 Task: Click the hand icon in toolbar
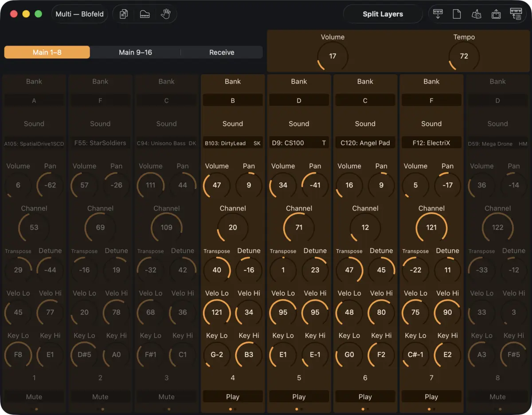[166, 14]
